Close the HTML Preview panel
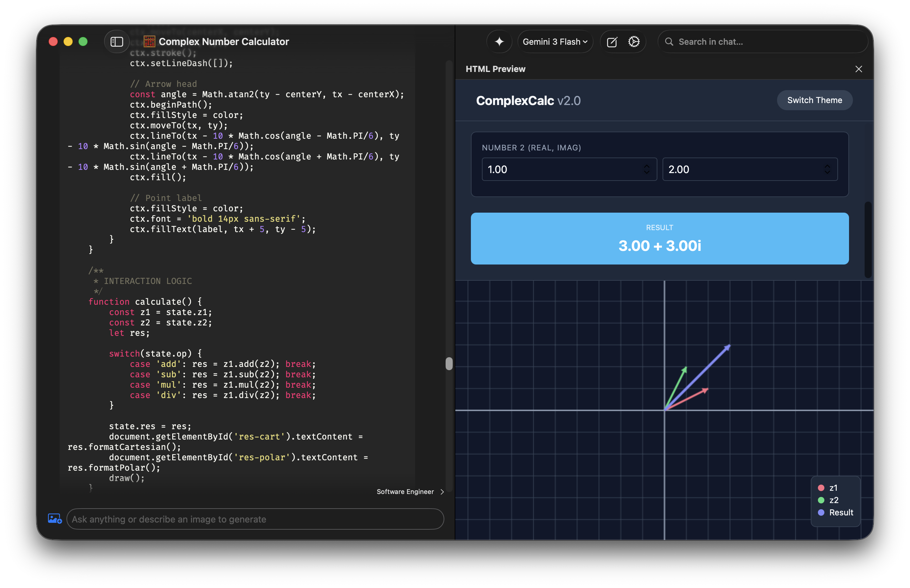 [858, 69]
